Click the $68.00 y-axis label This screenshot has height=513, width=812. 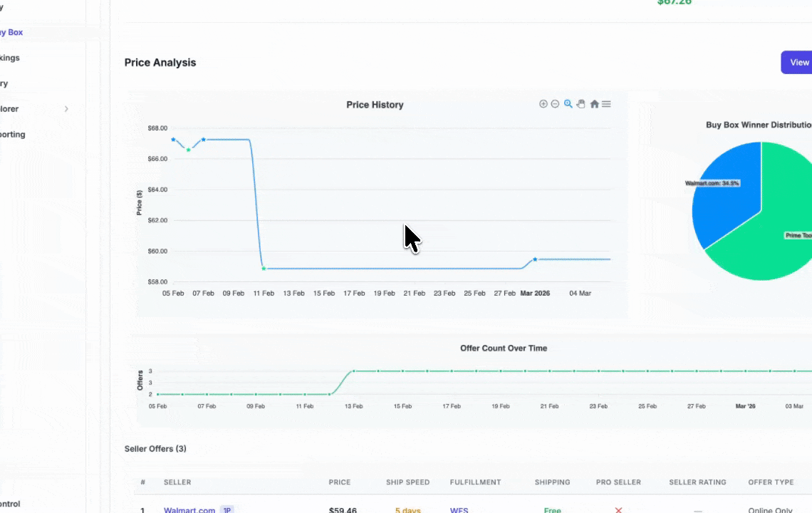pos(157,128)
